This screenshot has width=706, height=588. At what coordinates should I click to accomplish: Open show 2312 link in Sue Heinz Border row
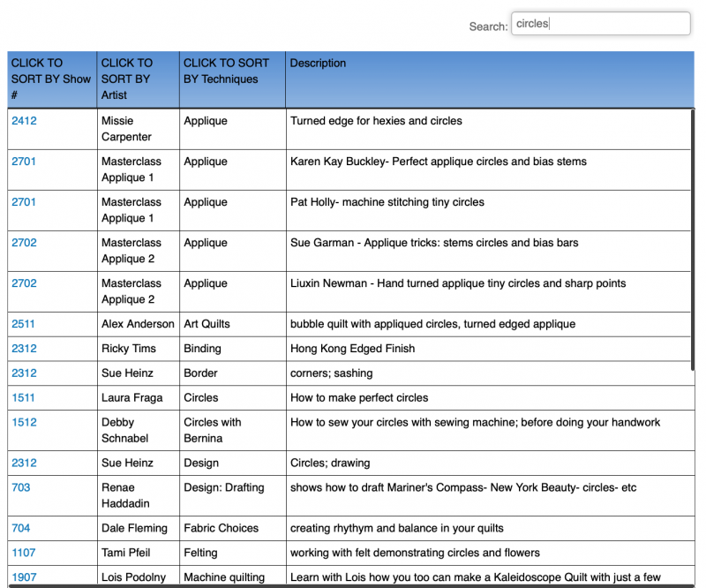(x=24, y=373)
